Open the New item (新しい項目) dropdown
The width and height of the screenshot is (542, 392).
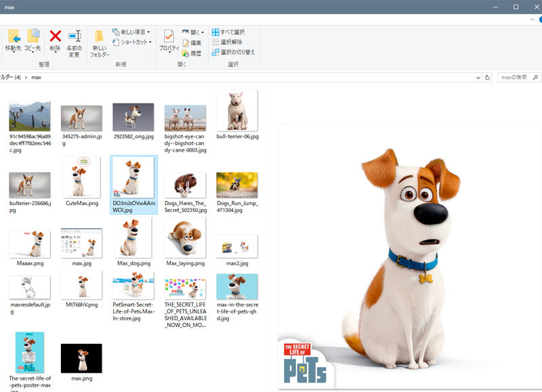pos(131,32)
